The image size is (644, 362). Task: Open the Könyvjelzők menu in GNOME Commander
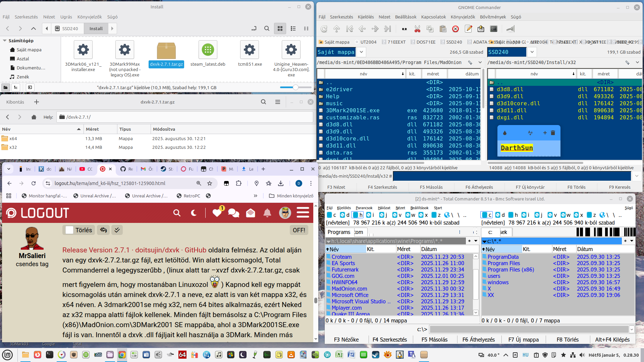463,17
